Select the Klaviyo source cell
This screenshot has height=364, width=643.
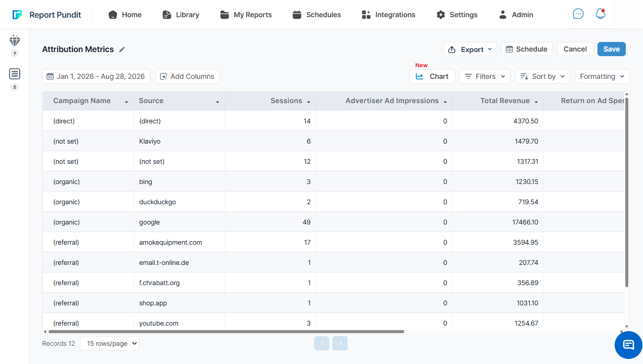(x=180, y=141)
